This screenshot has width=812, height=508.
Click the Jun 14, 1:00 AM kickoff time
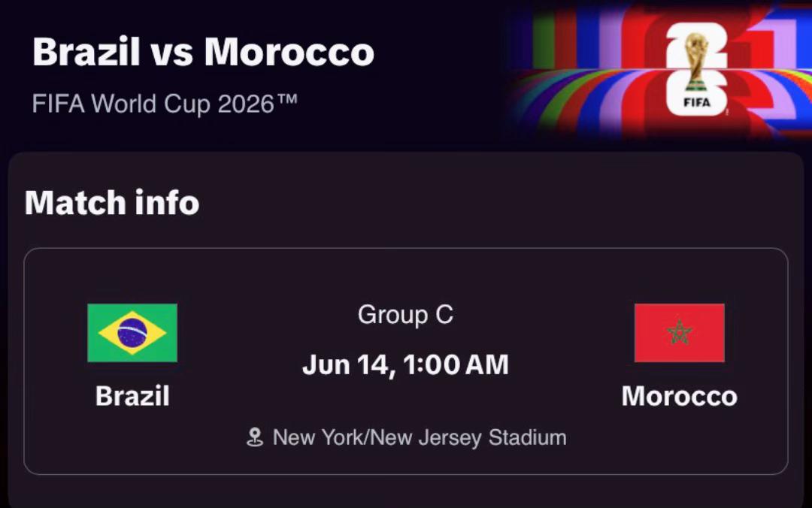click(x=405, y=365)
